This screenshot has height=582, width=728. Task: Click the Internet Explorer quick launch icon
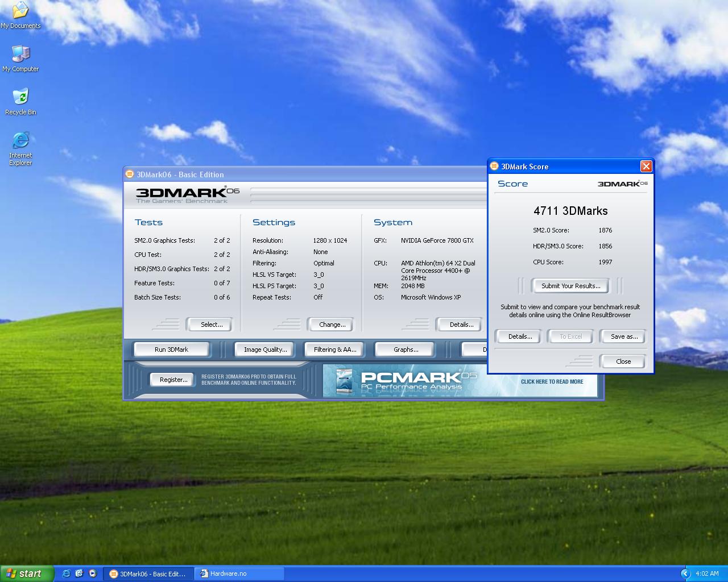[x=66, y=573]
